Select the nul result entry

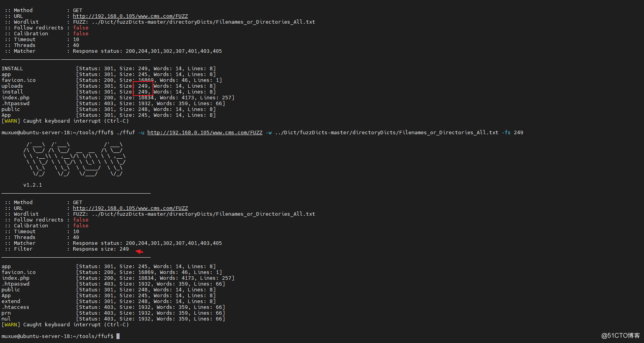(x=113, y=319)
